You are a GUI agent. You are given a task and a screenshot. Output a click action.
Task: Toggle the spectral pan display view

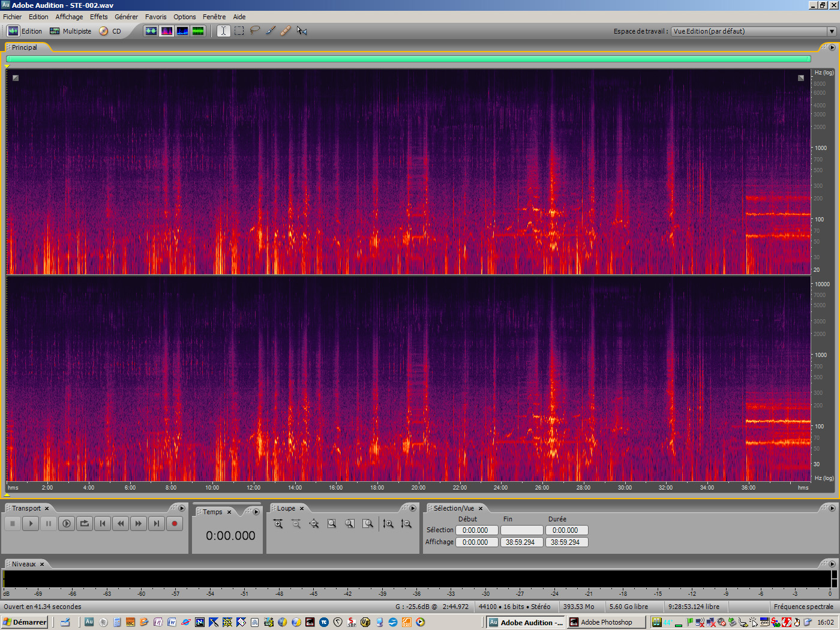click(x=182, y=31)
